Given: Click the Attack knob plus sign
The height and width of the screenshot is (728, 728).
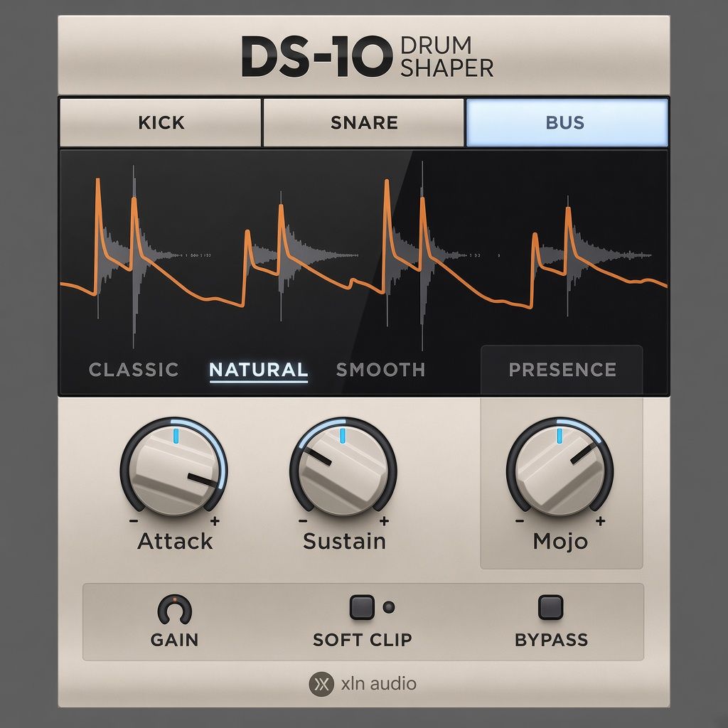Looking at the screenshot, I should 215,521.
